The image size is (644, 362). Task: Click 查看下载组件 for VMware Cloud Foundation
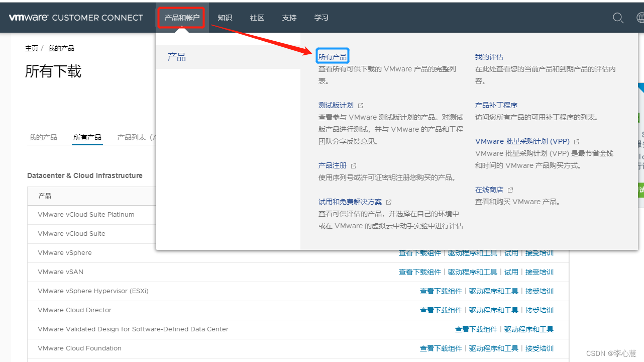pyautogui.click(x=441, y=348)
